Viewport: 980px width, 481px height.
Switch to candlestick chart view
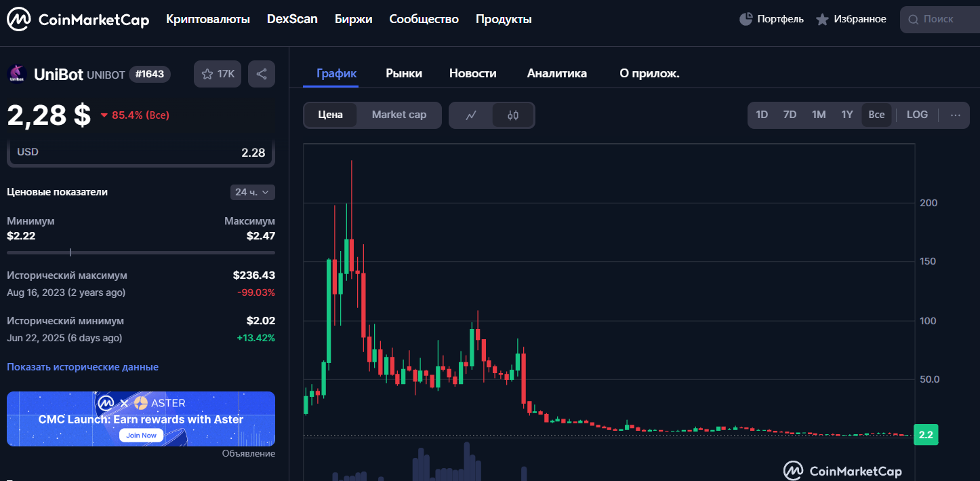[x=513, y=115]
